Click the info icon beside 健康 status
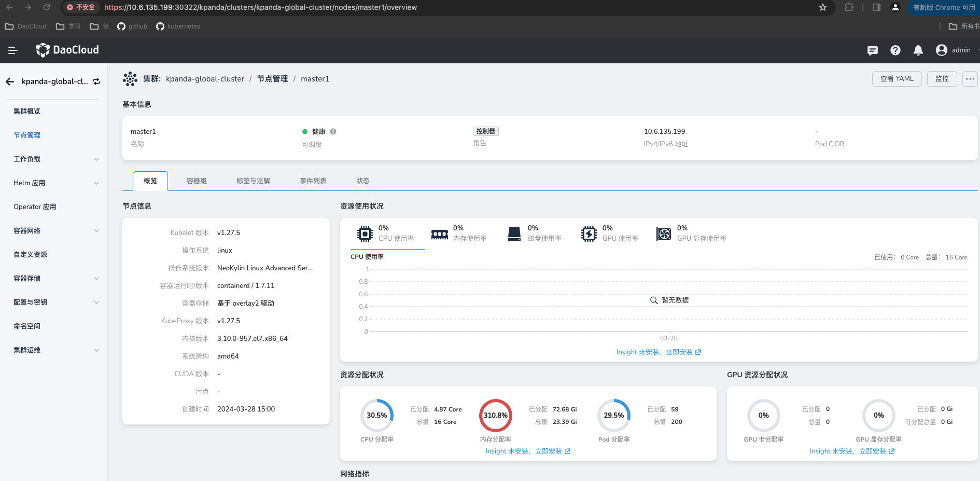980x481 pixels. [333, 131]
